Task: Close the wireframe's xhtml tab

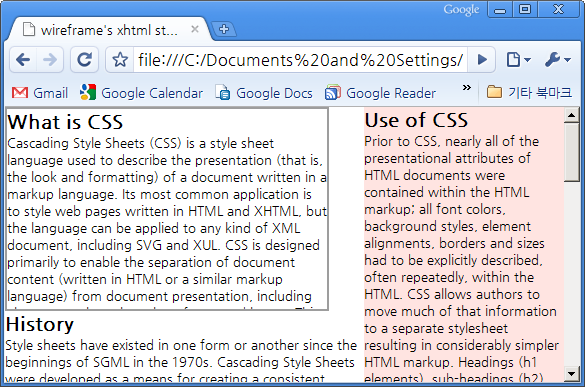Action: (195, 29)
